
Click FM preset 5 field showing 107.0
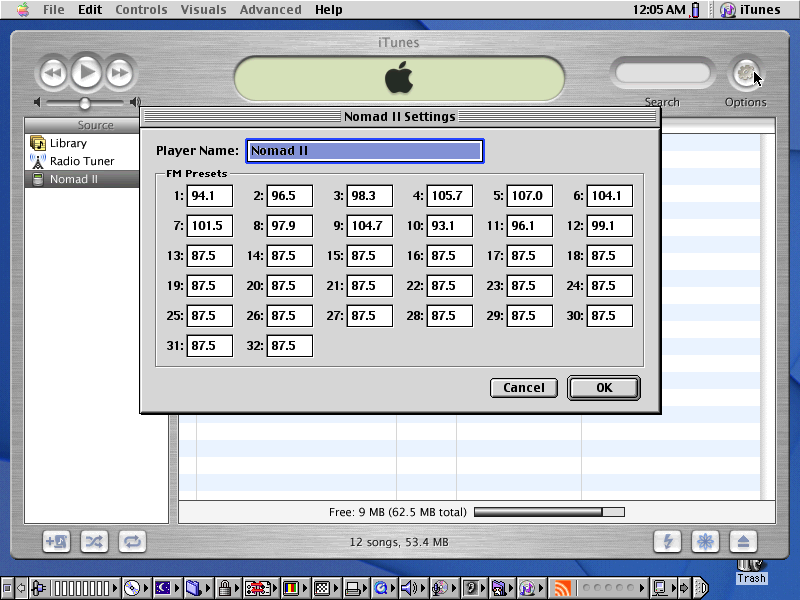530,196
